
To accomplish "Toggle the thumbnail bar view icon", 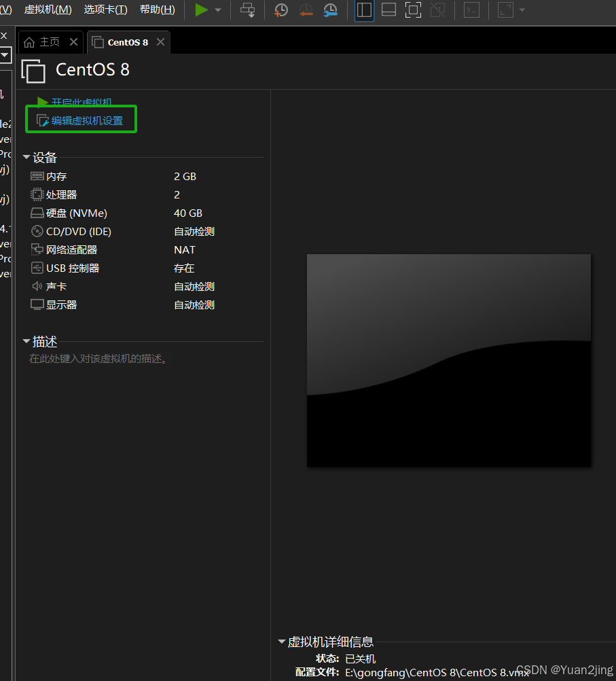I will pyautogui.click(x=388, y=10).
